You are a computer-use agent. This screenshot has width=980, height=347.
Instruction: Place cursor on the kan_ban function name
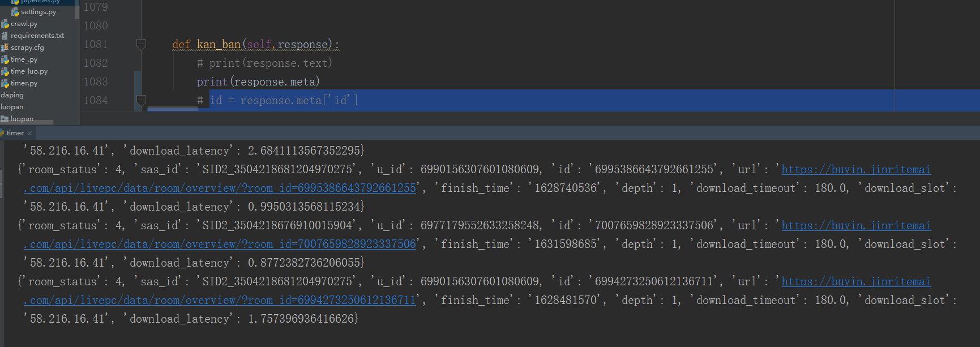tap(219, 44)
